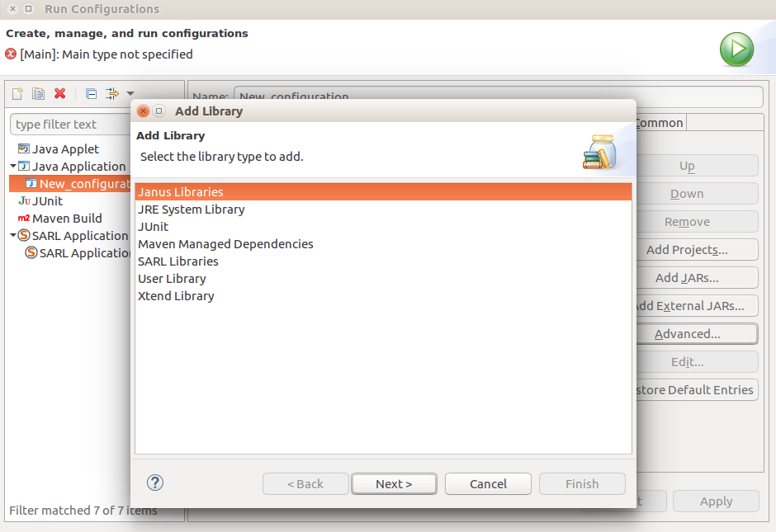Screen dimensions: 776x532
Task: Select Janus Libraries in the library list
Action: (383, 192)
